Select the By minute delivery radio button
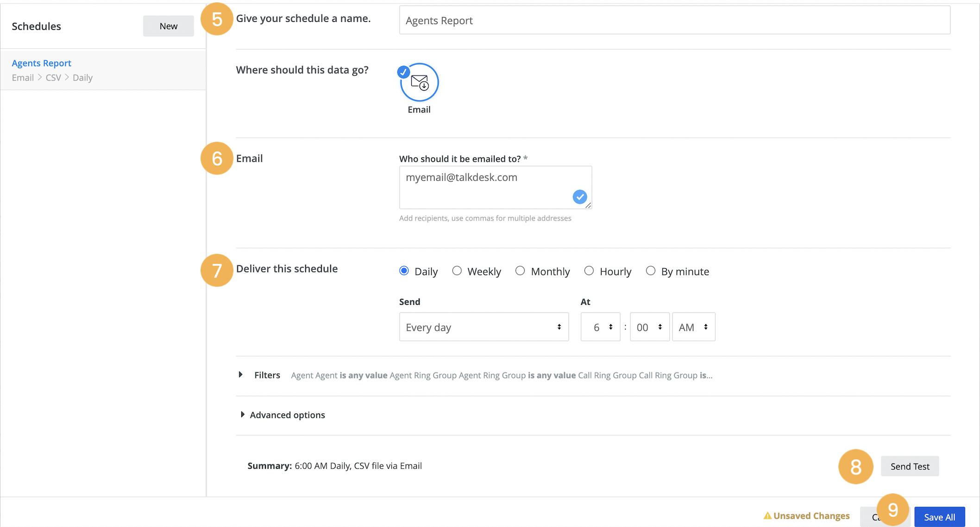Image resolution: width=980 pixels, height=527 pixels. point(651,271)
